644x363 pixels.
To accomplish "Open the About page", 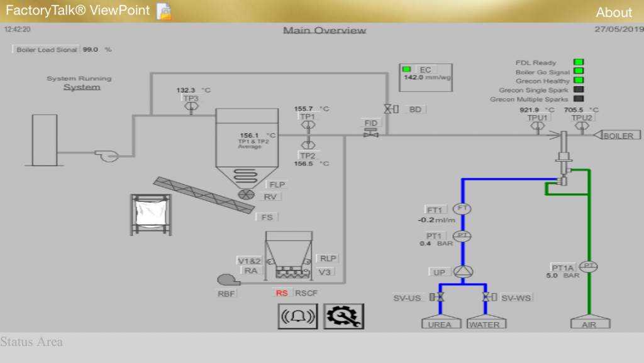I will (614, 13).
